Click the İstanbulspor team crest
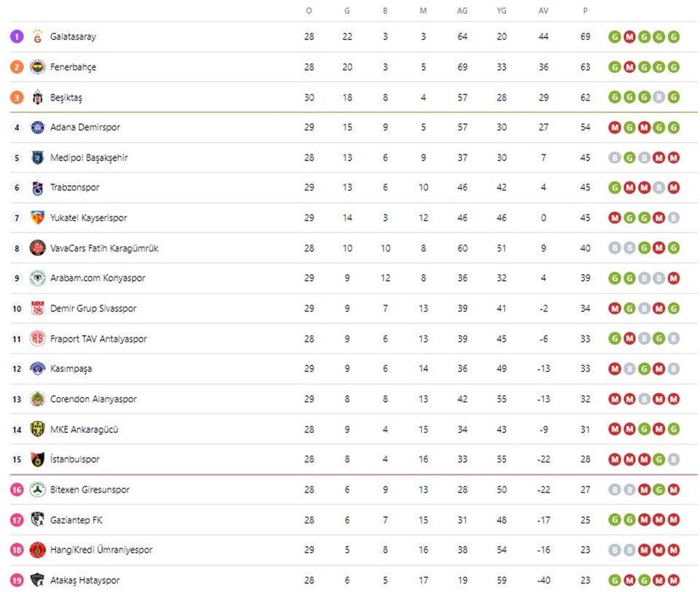This screenshot has width=700, height=592. click(x=37, y=459)
